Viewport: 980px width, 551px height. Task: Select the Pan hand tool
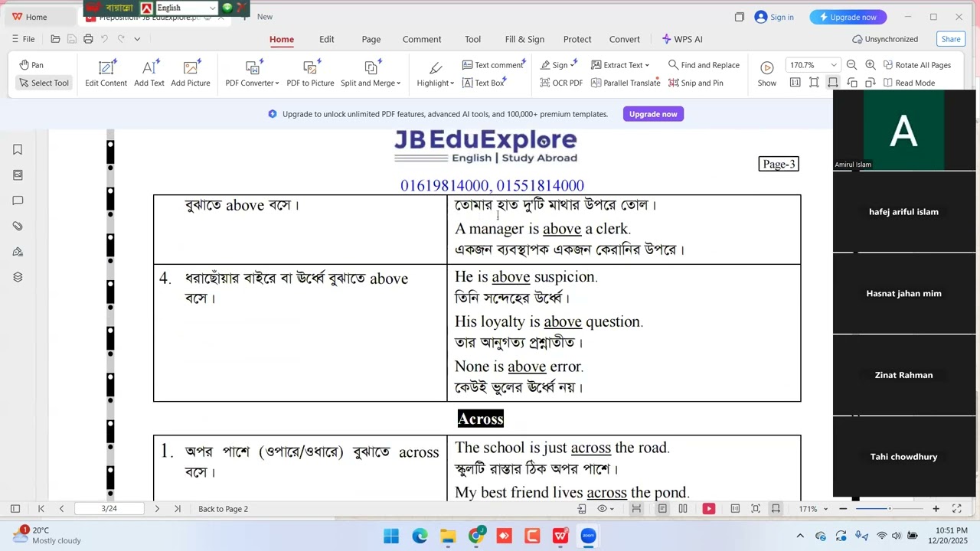32,65
